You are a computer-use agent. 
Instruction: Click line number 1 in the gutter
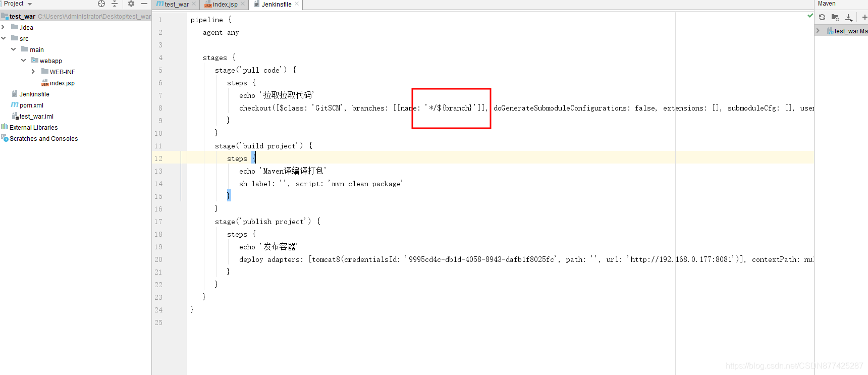(x=160, y=20)
